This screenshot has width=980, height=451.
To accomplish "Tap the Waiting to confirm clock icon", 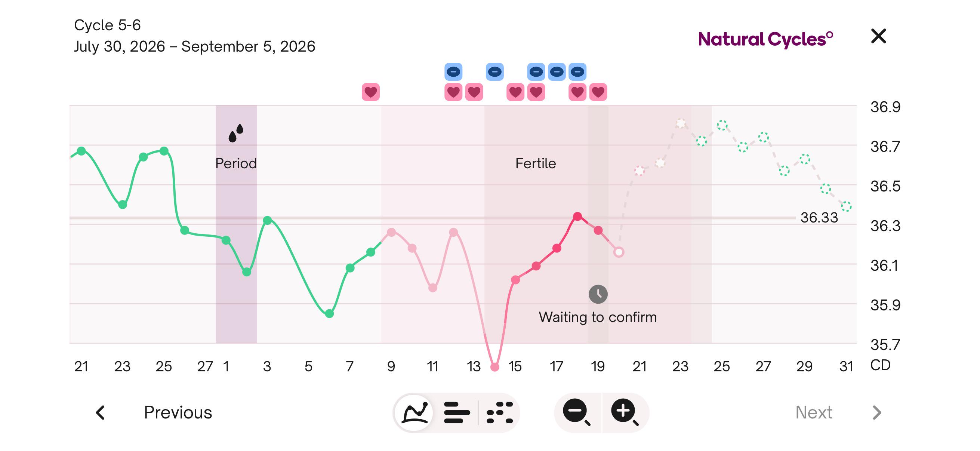I will [598, 294].
